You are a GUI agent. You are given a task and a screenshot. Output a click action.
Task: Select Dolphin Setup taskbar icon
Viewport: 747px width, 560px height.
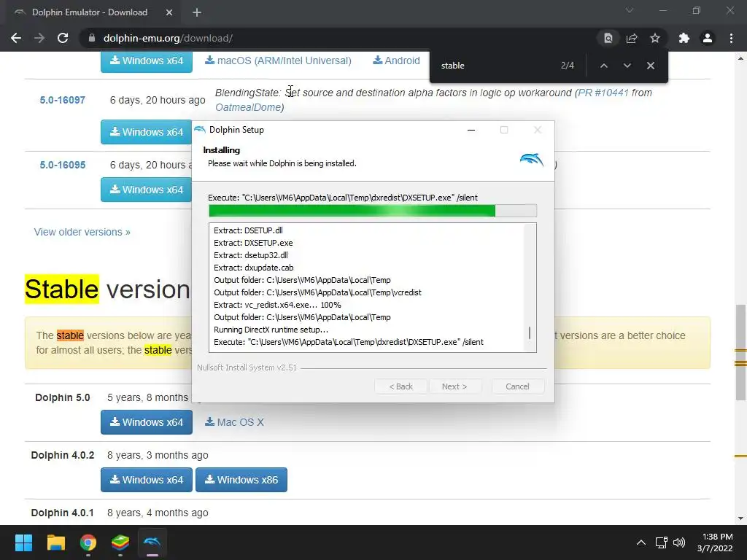pos(152,542)
